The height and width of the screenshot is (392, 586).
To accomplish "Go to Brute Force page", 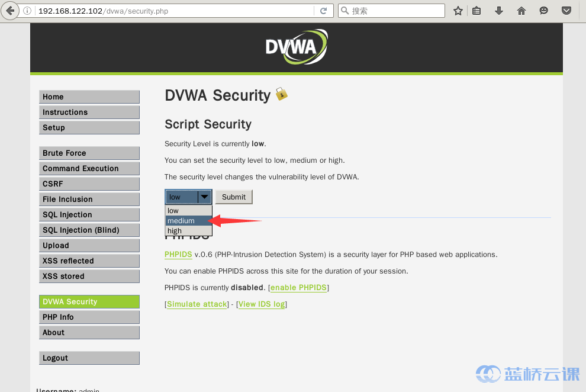I will 89,153.
